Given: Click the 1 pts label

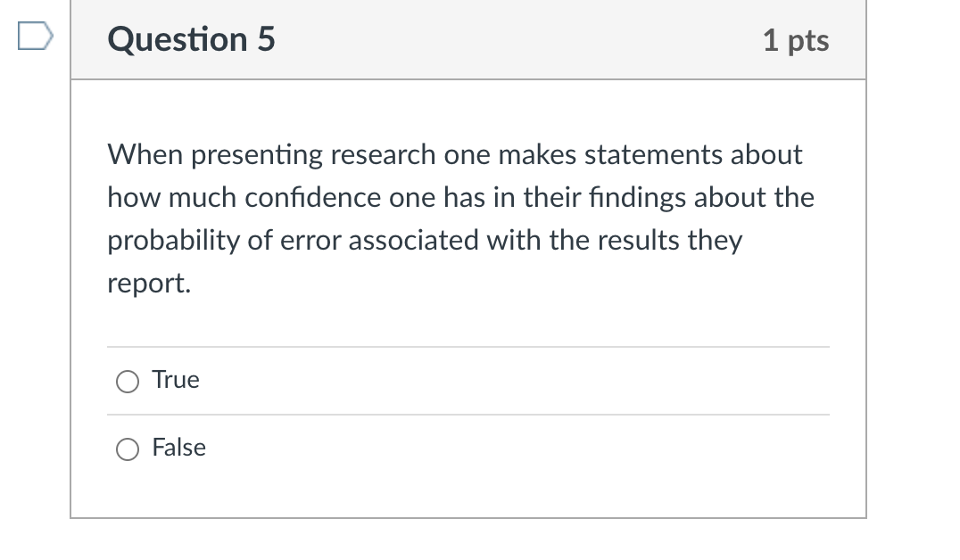Looking at the screenshot, I should pyautogui.click(x=797, y=39).
